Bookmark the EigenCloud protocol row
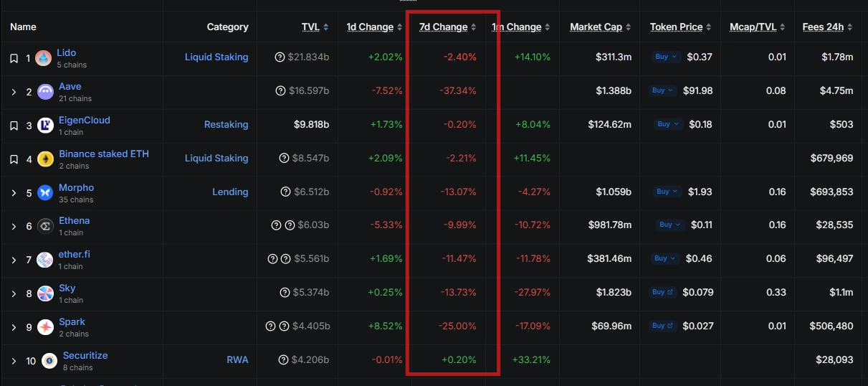The width and height of the screenshot is (868, 386). [x=14, y=126]
